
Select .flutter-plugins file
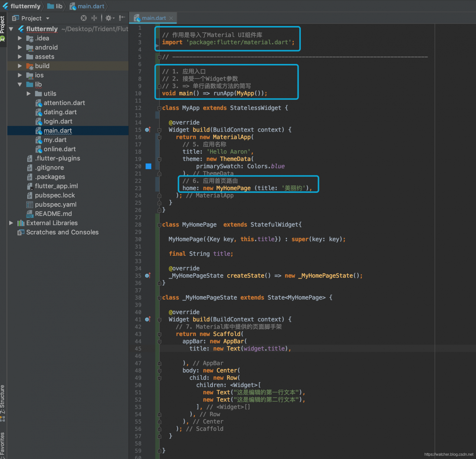(x=57, y=158)
